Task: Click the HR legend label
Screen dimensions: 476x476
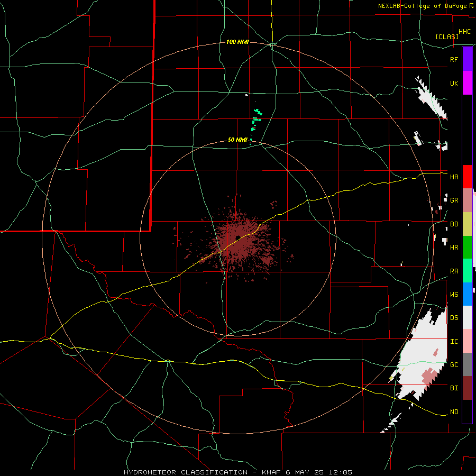Action: (x=454, y=248)
